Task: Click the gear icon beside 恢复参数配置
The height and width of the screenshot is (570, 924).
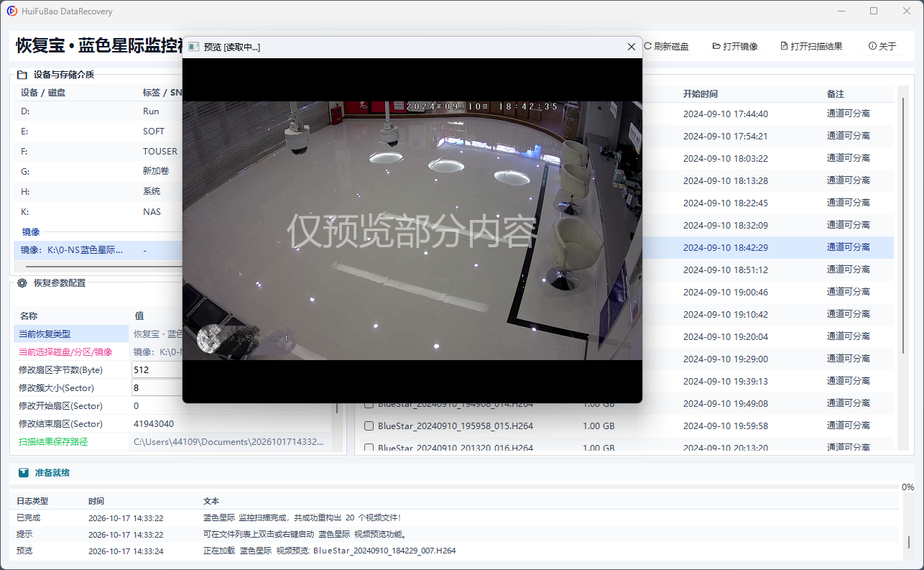Action: click(22, 283)
